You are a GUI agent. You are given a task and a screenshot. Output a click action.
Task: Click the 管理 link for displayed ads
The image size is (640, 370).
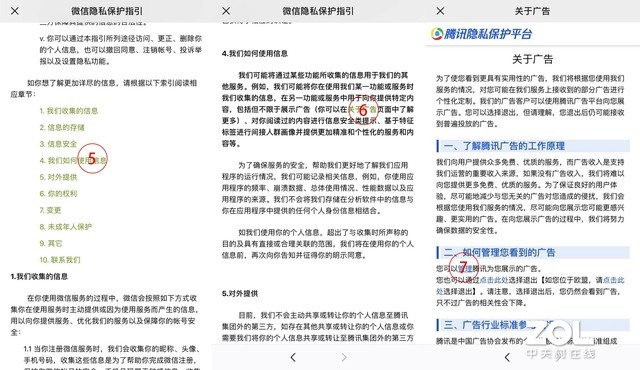click(465, 268)
